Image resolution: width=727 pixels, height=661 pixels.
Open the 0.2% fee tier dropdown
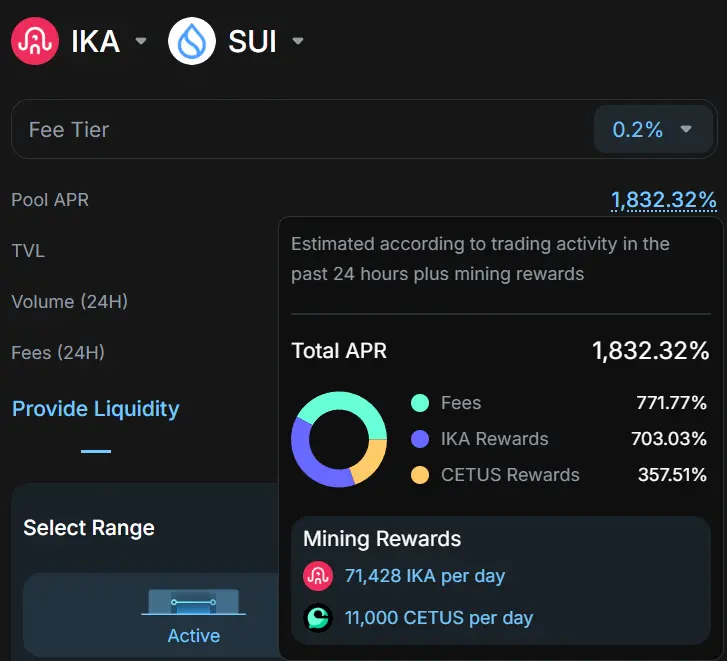point(653,129)
